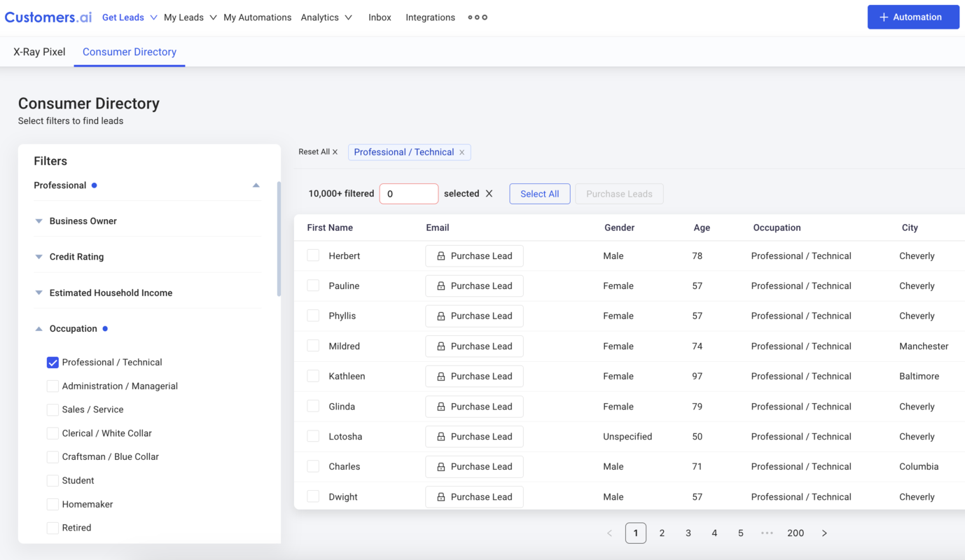Click the Customers.ai logo

(48, 17)
